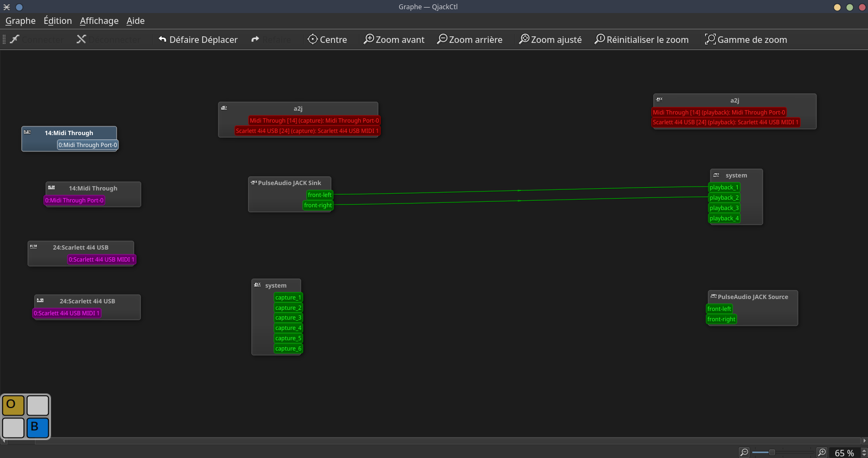
Task: Open the Édition menu
Action: pyautogui.click(x=58, y=21)
